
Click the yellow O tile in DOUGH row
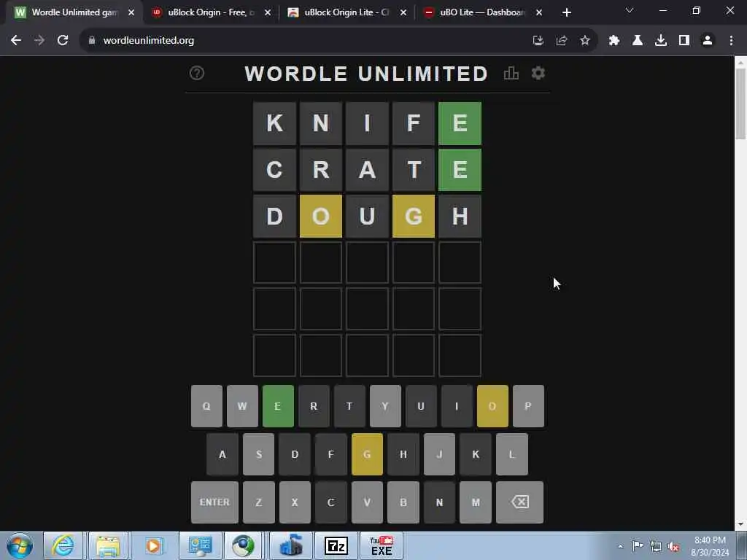(x=321, y=216)
